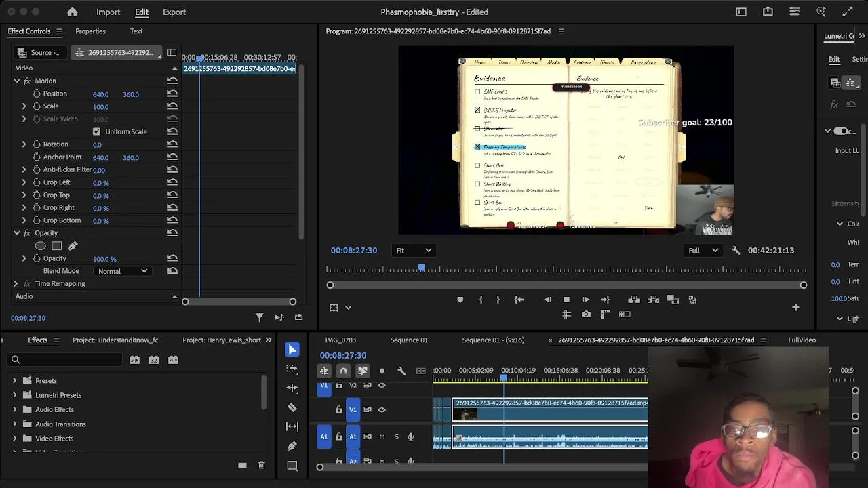Click the Extract button
Viewport: 868px width, 488px height.
653,300
